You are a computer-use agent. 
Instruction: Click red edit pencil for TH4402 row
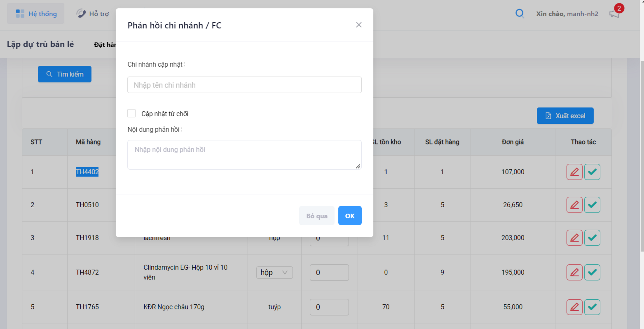click(574, 172)
